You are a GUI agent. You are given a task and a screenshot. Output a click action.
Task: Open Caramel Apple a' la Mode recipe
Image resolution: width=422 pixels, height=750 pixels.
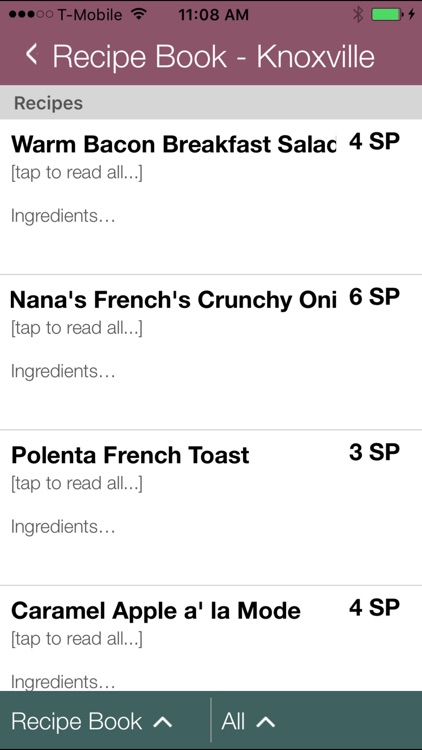[x=211, y=638]
